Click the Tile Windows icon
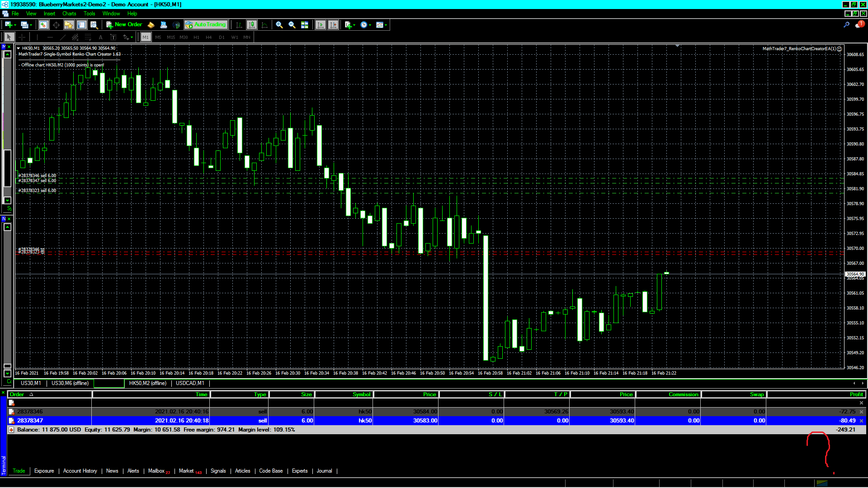 (305, 25)
